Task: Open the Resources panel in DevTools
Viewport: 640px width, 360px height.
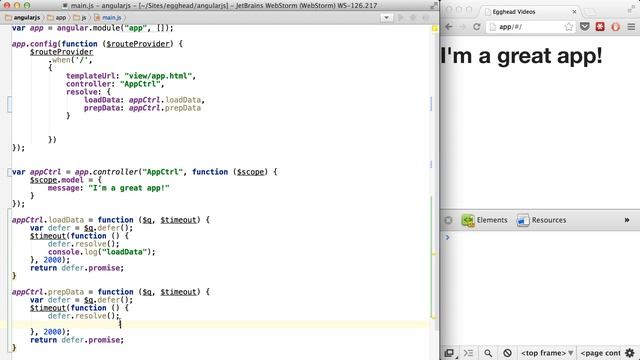Action: click(x=541, y=220)
